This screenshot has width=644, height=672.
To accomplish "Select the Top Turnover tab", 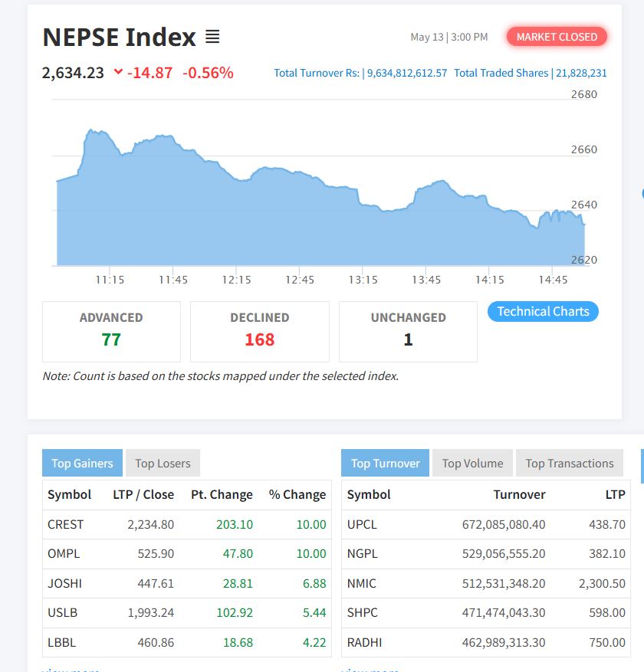I will tap(385, 463).
